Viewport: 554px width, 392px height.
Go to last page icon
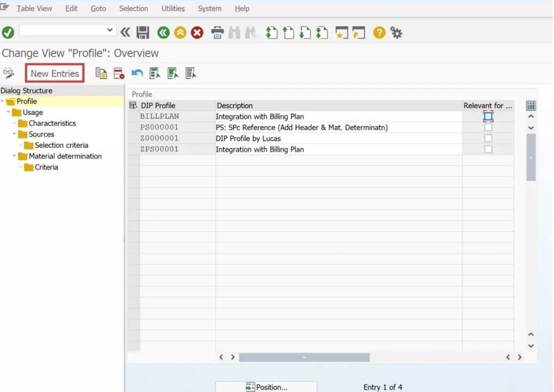(322, 33)
